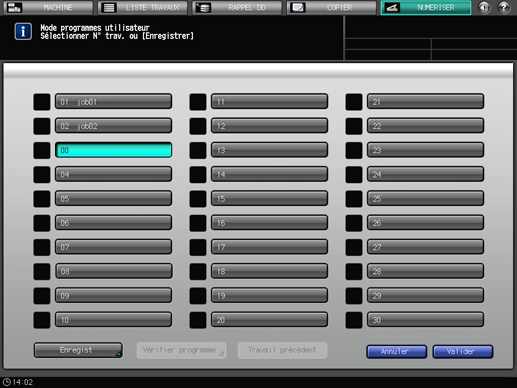The image size is (517, 388).
Task: Select program slot 10
Action: [x=113, y=320]
